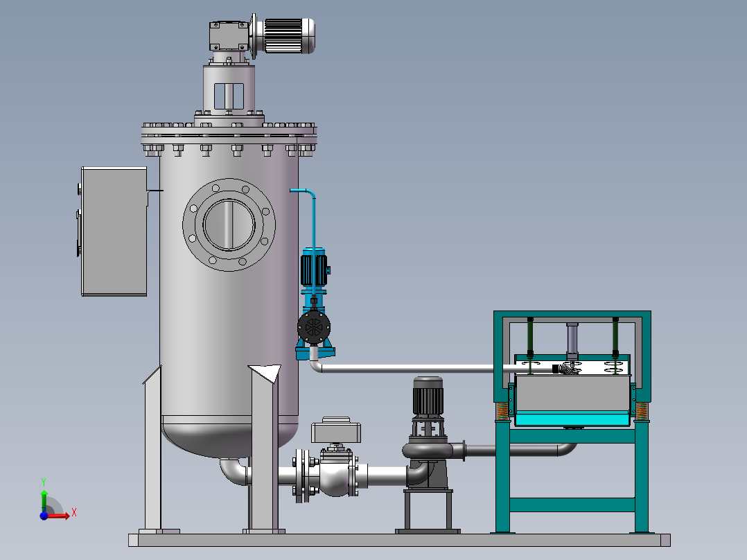Screen dimensions: 747x560
Task: Select the left orange spring on the frame
Action: coord(502,411)
